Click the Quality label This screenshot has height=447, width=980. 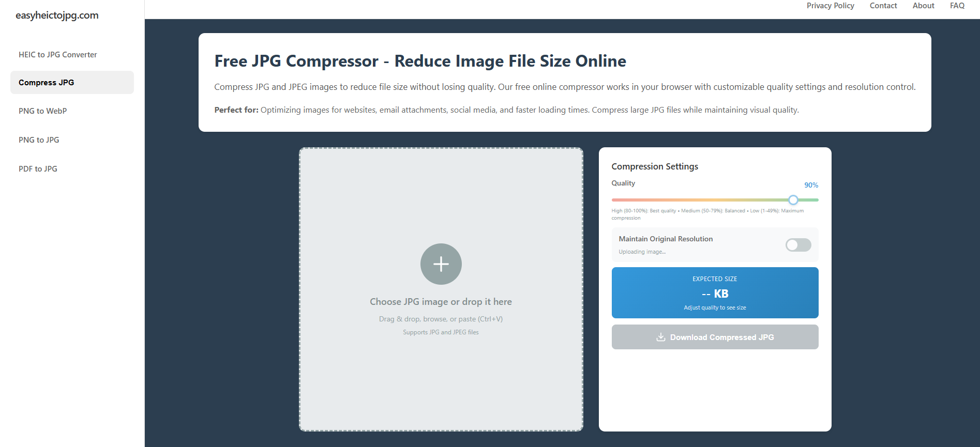coord(623,183)
